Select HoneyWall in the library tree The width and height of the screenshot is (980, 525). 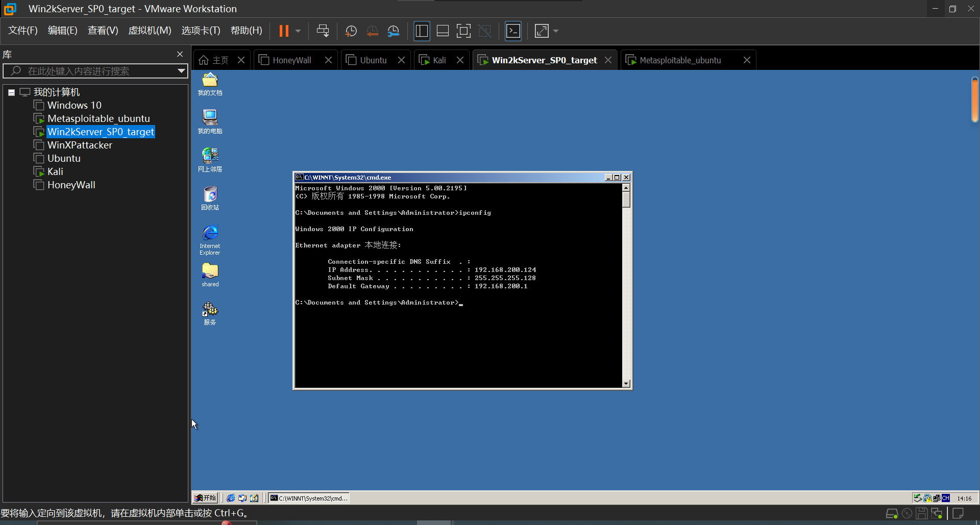pos(71,185)
